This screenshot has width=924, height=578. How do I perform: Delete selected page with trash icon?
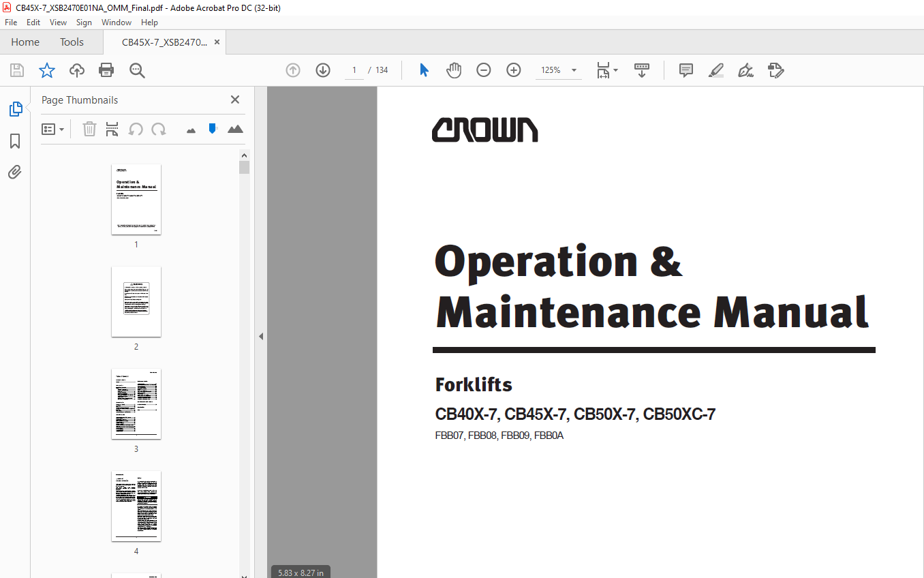coord(89,129)
